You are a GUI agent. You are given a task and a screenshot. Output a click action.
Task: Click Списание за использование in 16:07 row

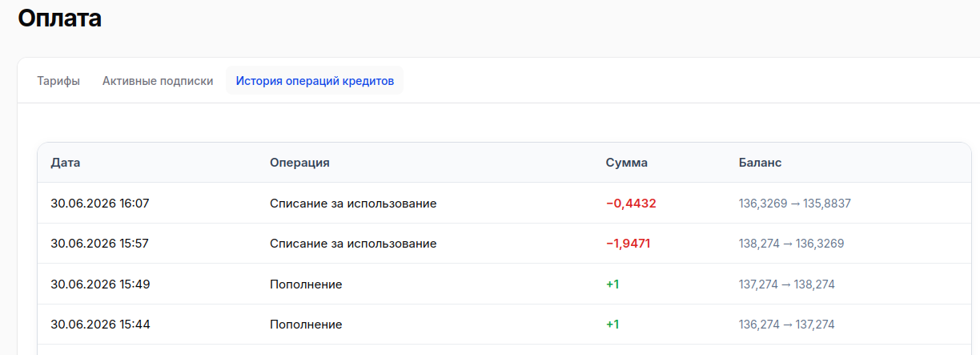coord(353,204)
